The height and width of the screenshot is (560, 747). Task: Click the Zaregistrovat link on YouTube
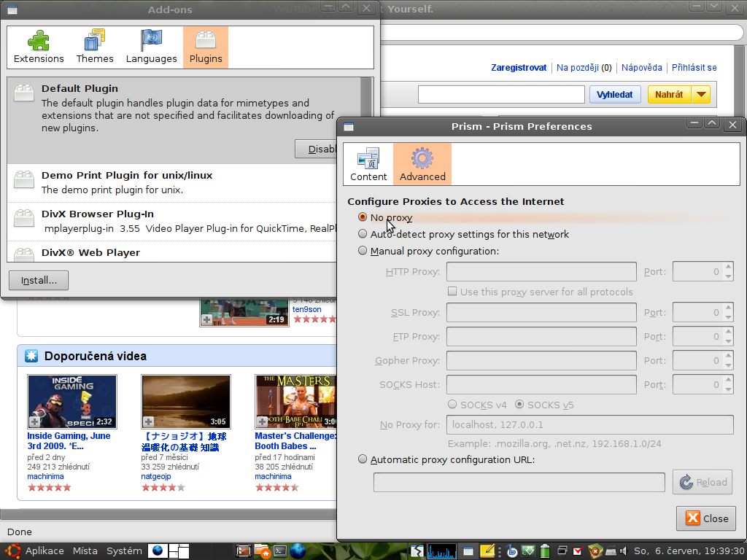pos(519,68)
